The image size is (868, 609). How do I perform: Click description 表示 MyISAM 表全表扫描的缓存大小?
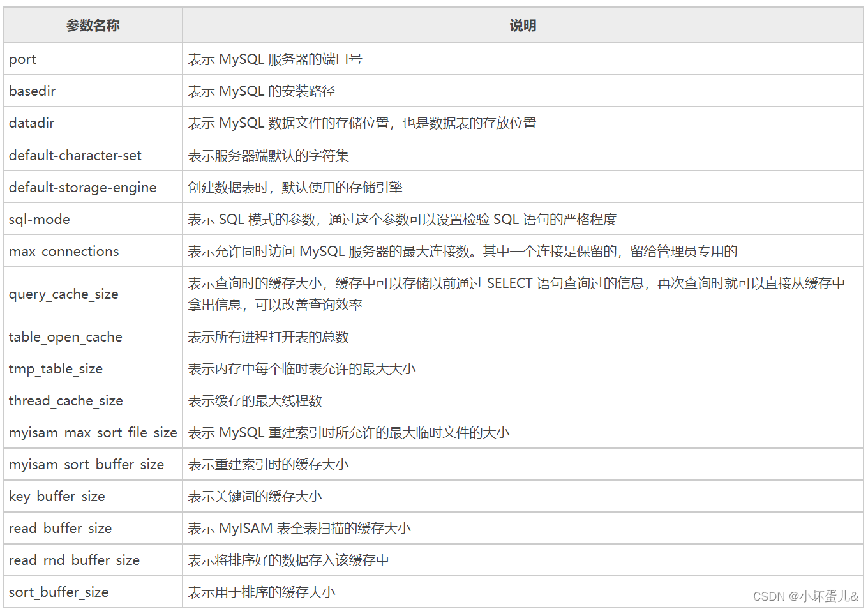pyautogui.click(x=299, y=528)
